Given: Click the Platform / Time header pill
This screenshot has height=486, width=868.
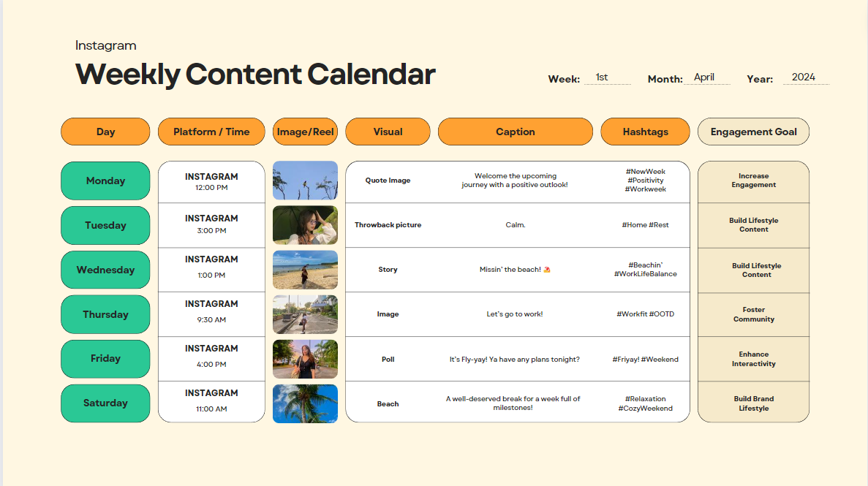Looking at the screenshot, I should click(211, 132).
